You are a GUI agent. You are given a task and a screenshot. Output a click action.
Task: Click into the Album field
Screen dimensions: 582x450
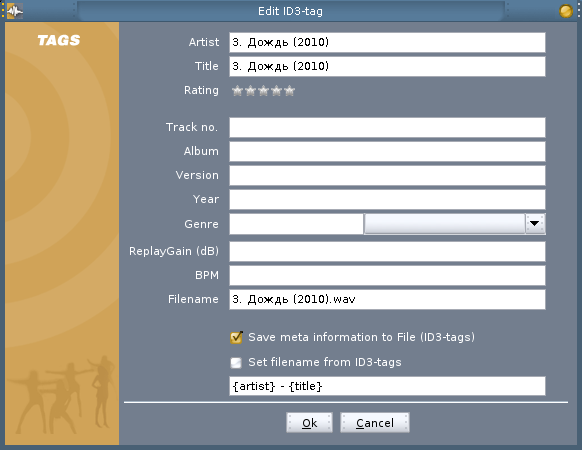pos(387,151)
